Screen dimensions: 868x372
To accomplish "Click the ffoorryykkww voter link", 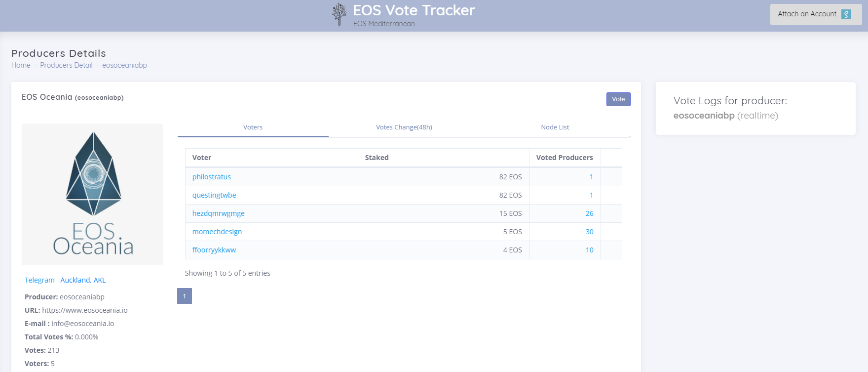I will click(x=214, y=250).
